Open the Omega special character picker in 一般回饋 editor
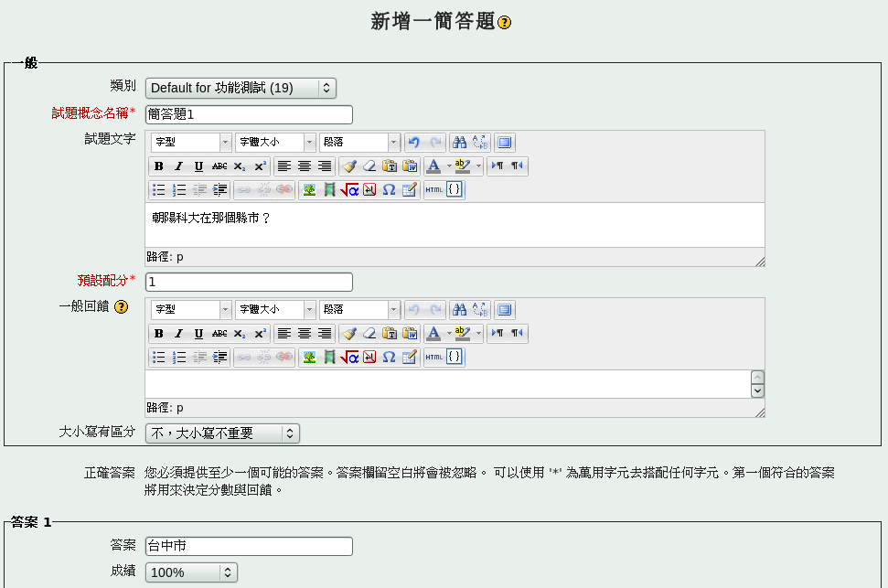This screenshot has width=888, height=588. click(389, 358)
